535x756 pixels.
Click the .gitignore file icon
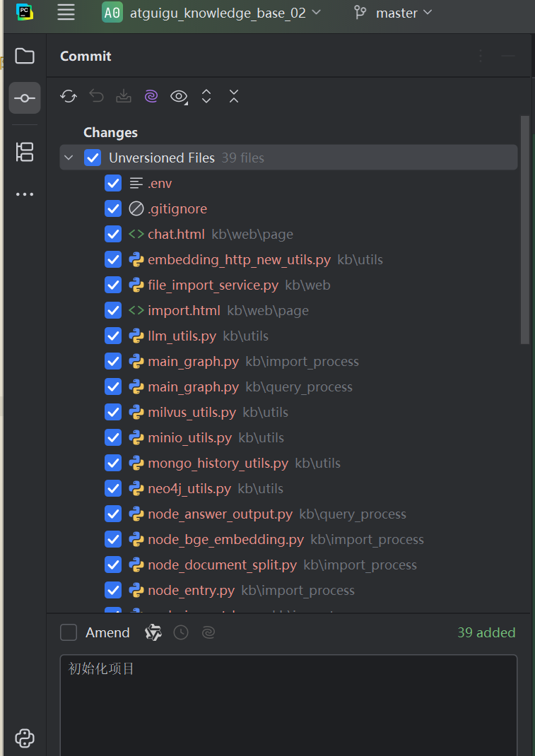136,208
